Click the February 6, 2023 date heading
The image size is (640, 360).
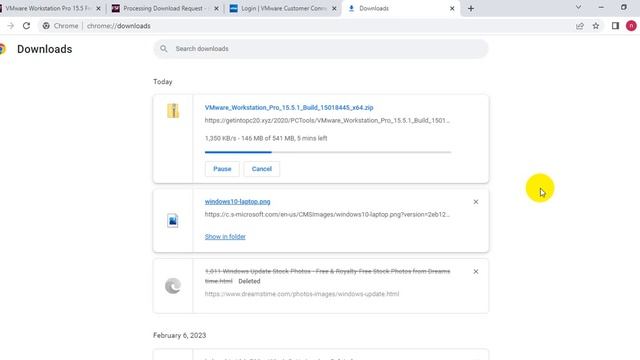180,336
